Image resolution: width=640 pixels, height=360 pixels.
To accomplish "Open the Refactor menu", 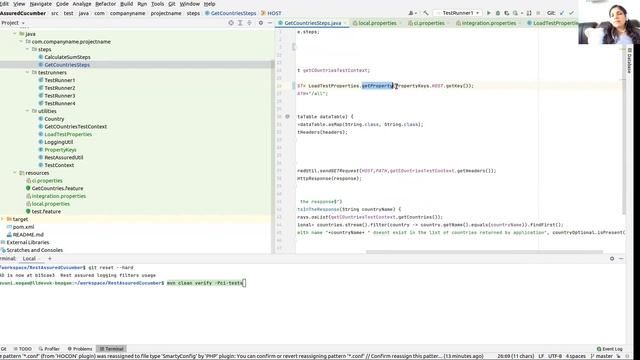I will [105, 4].
